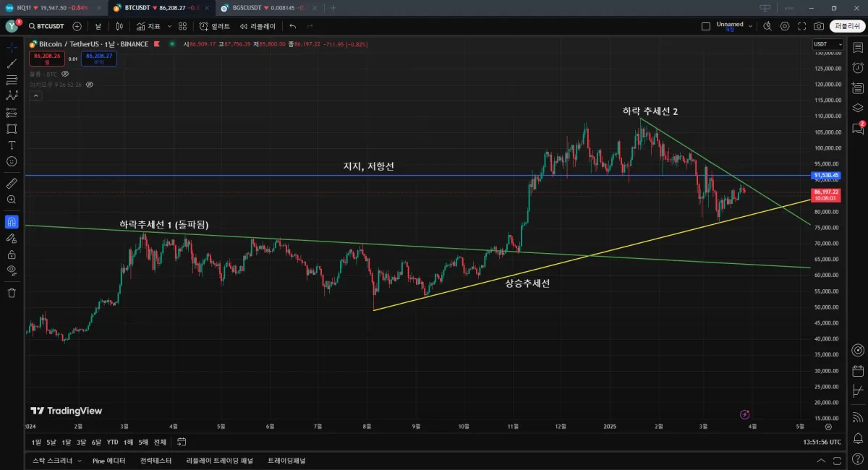Toggle visibility of the 이치모쿠 indicator
This screenshot has width=868, height=470.
(x=90, y=85)
